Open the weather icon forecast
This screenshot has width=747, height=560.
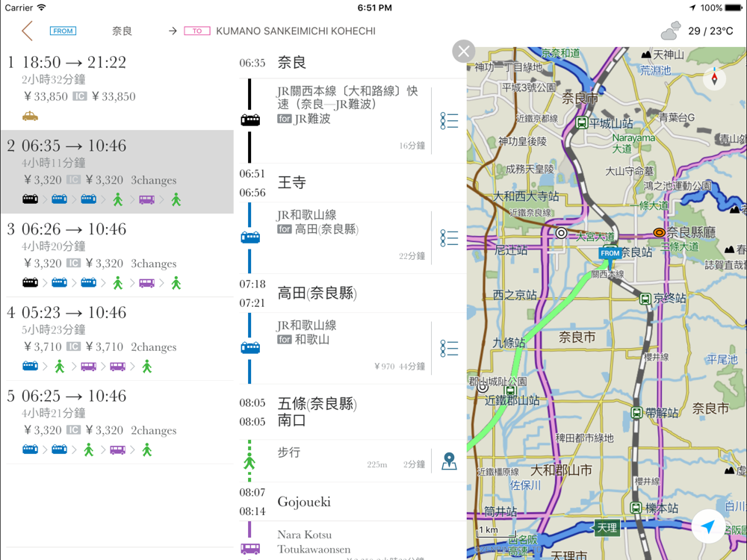click(x=671, y=31)
